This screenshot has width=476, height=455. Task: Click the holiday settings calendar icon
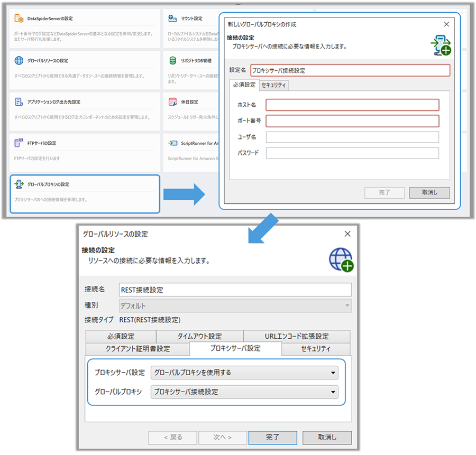172,102
